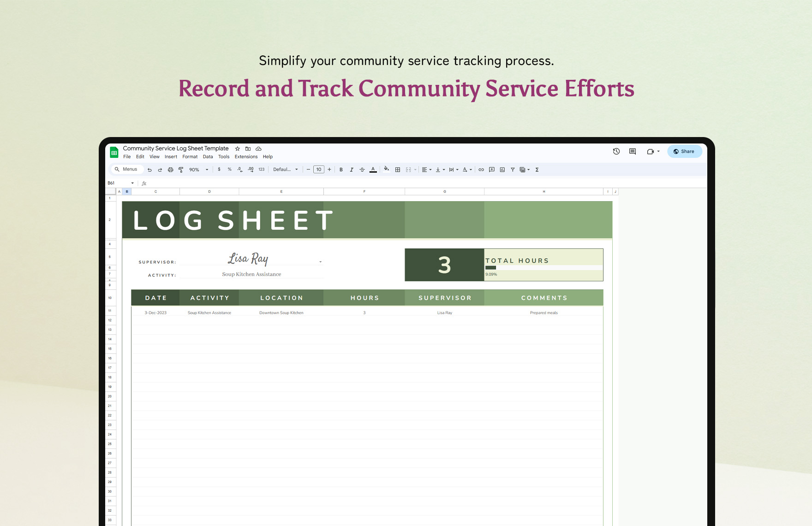Click the Share button
Viewport: 812px width, 526px height.
pos(685,151)
